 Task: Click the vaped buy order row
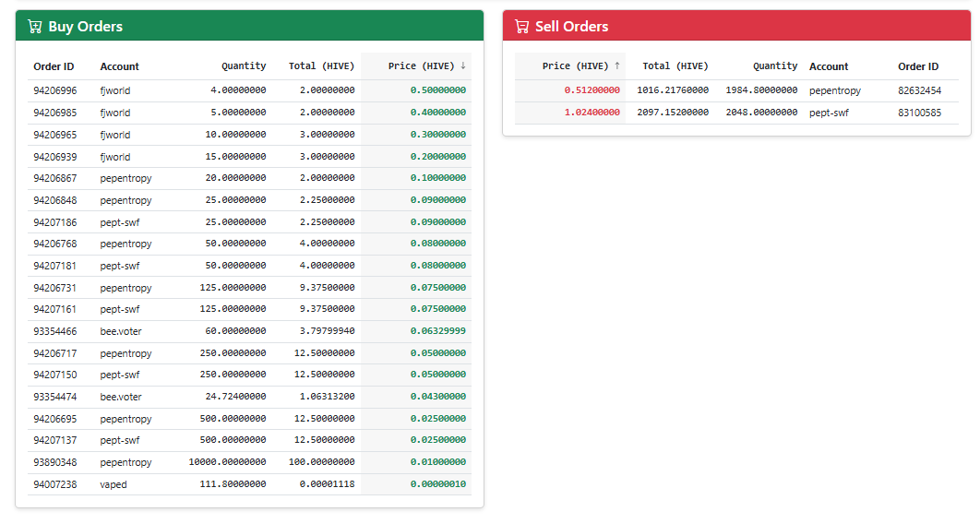pyautogui.click(x=249, y=484)
